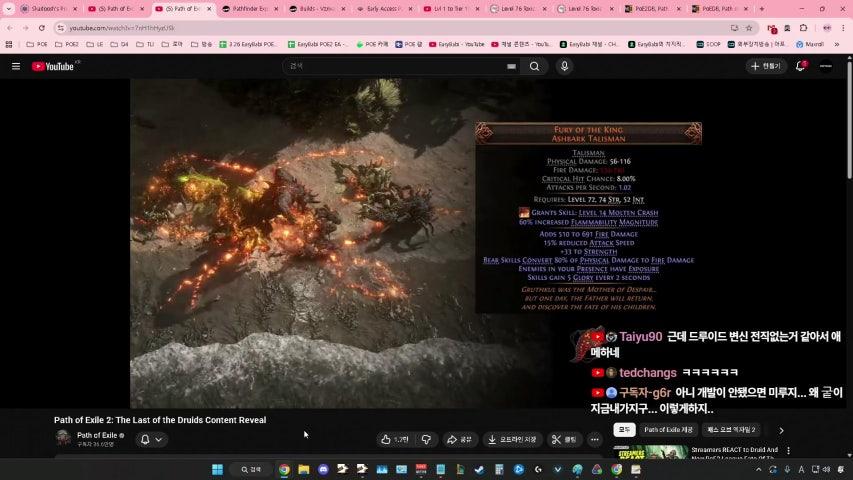
Task: Like the video with thumbs up
Action: [394, 439]
